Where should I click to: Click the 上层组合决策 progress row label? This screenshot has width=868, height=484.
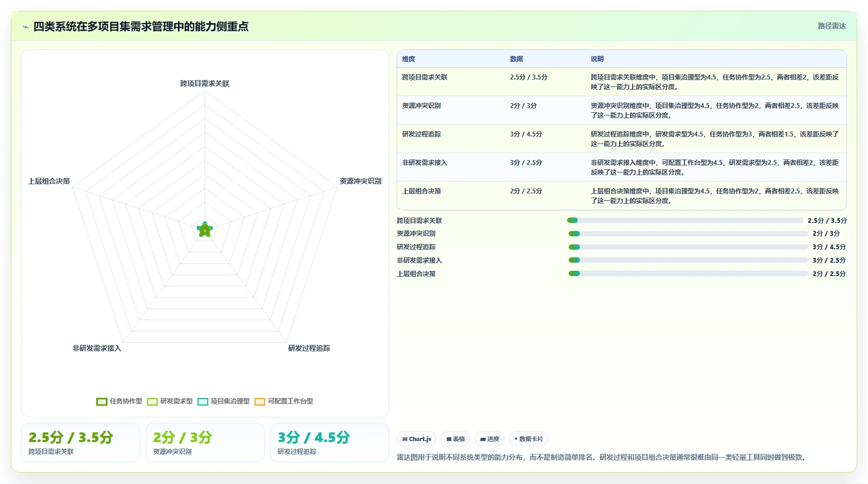click(x=416, y=274)
